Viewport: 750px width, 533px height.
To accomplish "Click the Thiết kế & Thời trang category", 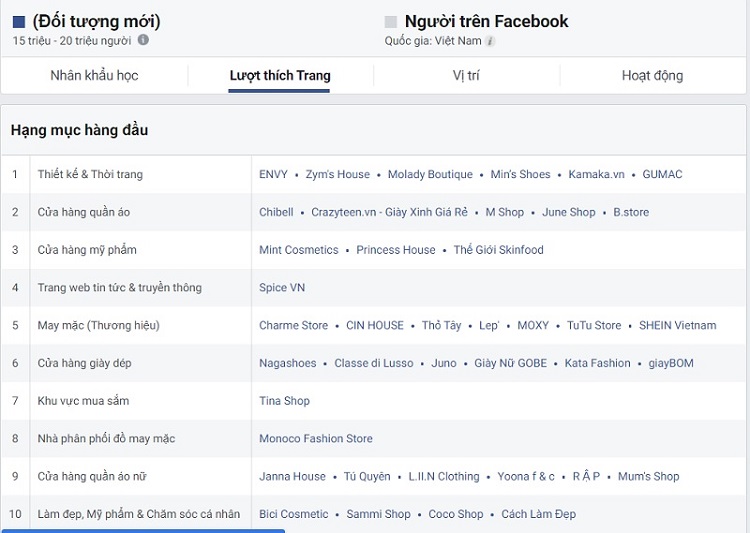I will [x=90, y=174].
